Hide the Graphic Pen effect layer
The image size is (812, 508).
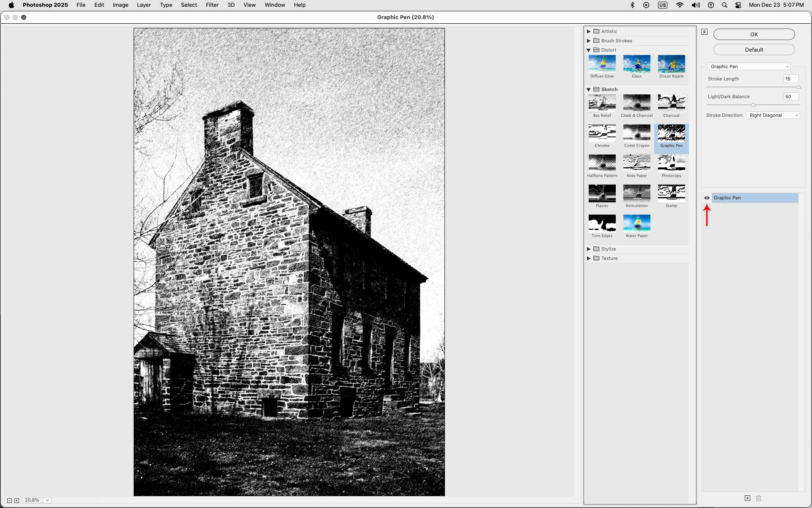point(707,198)
